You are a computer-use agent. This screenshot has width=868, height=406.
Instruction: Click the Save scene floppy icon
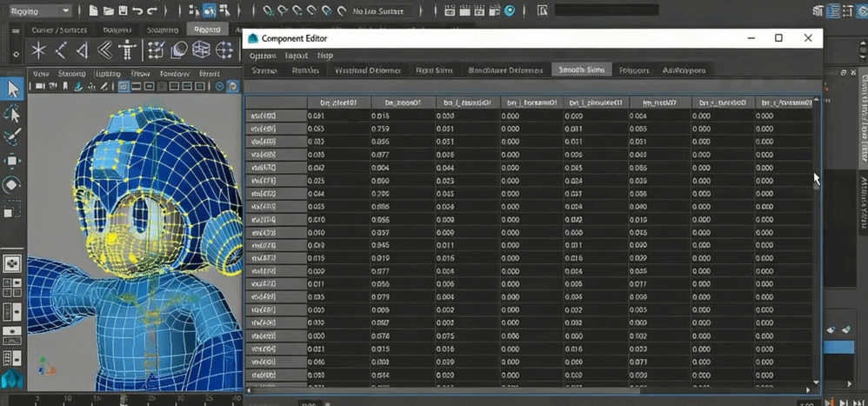[x=123, y=11]
